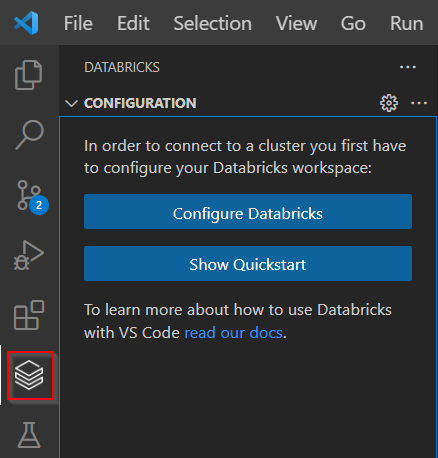Image resolution: width=438 pixels, height=458 pixels.
Task: Open the Explorer view in activity bar
Action: [29, 75]
